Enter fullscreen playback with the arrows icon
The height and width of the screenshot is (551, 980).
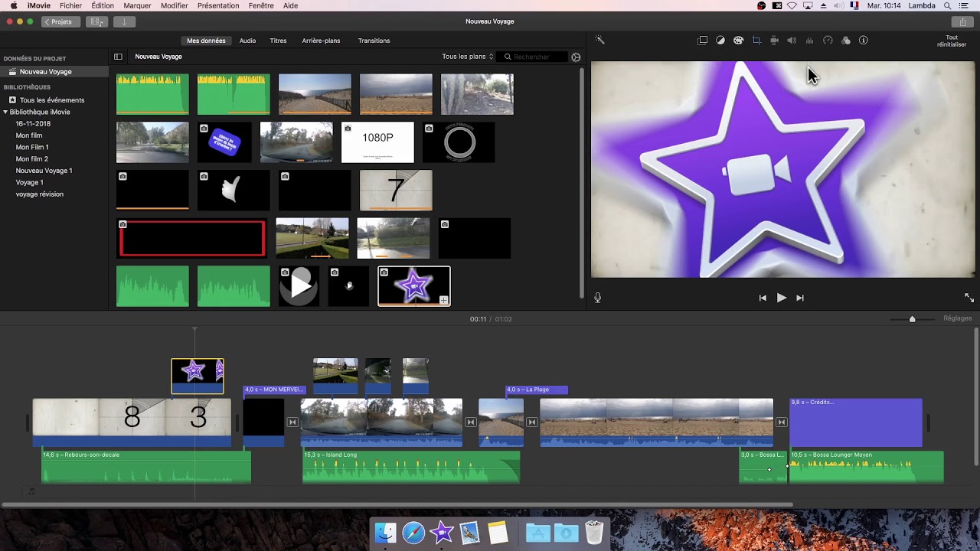pos(969,298)
